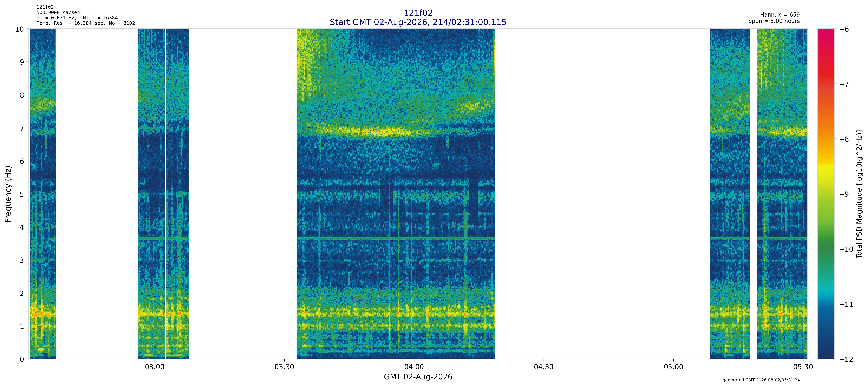Viewport: 868px width, 387px height.
Task: Select the frequency axis '3' tick label
Action: click(x=22, y=260)
